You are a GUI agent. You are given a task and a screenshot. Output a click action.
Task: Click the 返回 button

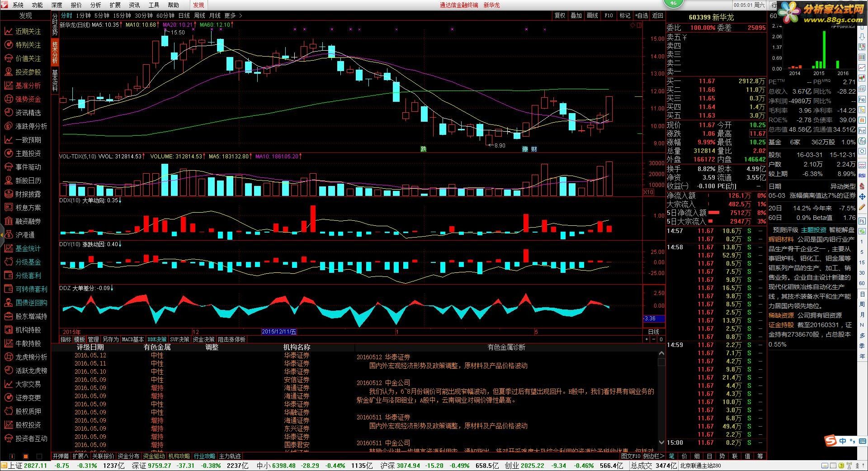click(657, 15)
